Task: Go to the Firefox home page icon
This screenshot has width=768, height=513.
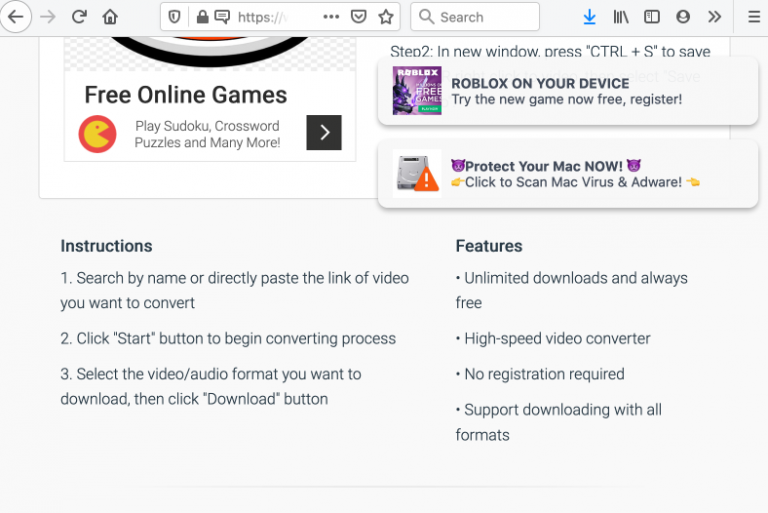Action: point(110,17)
